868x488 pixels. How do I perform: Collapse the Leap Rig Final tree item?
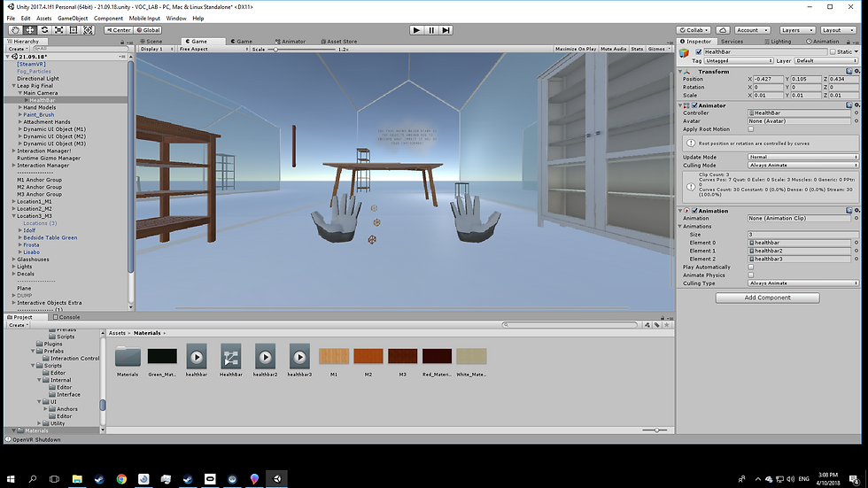click(x=14, y=86)
